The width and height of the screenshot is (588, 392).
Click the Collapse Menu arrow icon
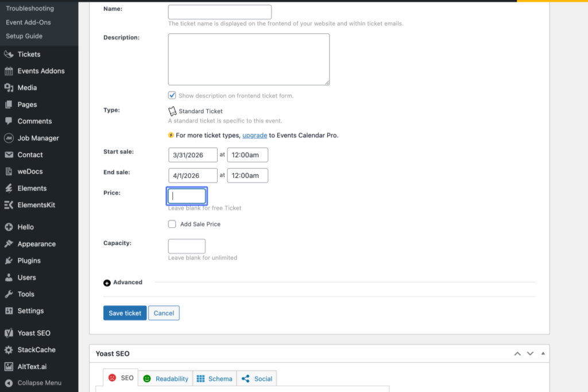9,383
